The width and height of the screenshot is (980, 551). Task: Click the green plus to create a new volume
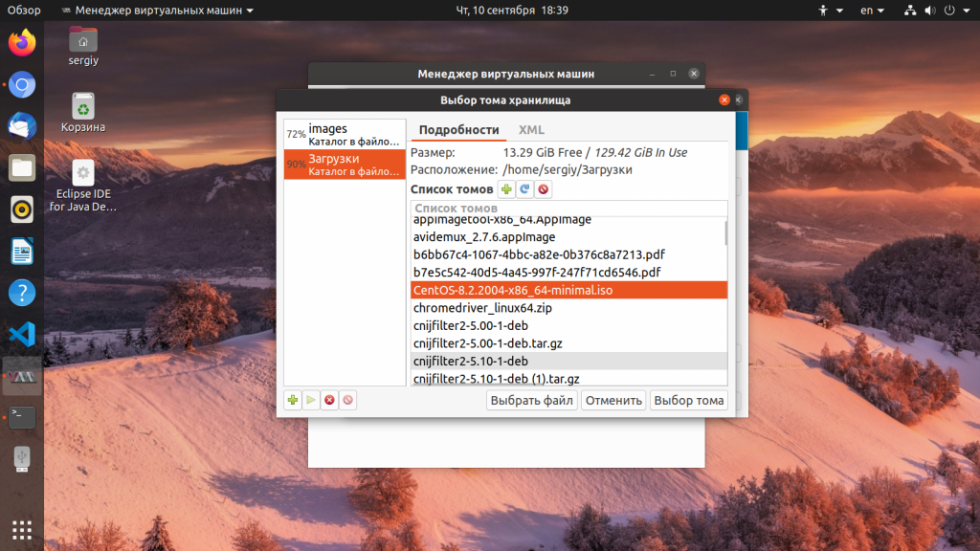(x=506, y=189)
